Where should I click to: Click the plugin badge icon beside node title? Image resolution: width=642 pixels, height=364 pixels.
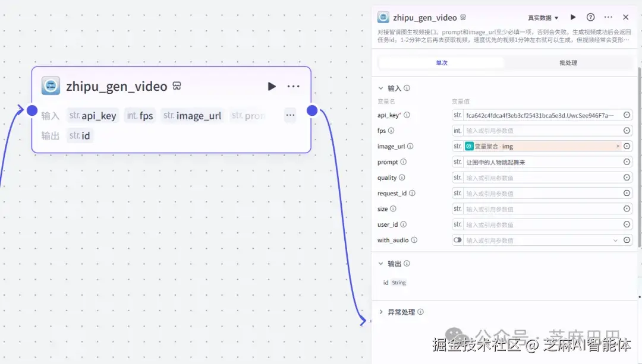177,86
